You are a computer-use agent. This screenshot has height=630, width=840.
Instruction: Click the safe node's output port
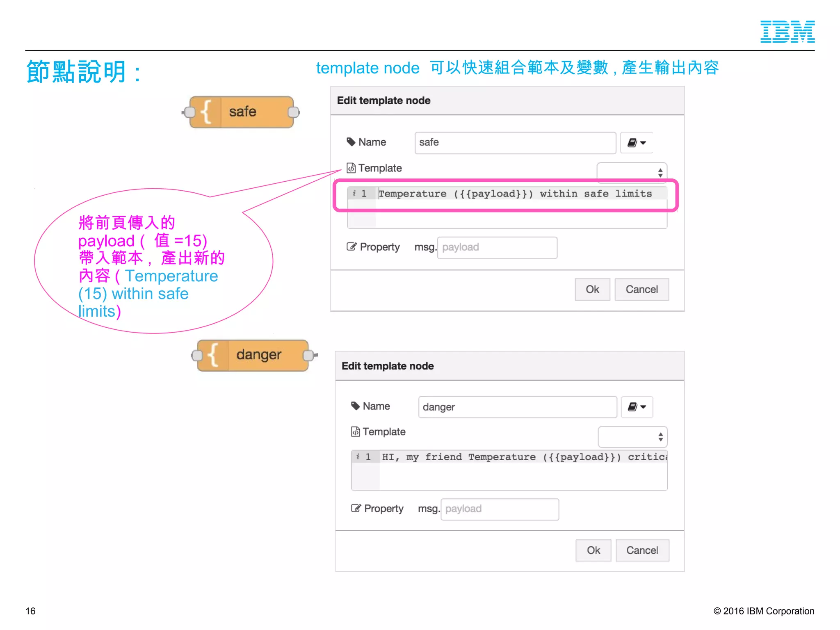294,112
